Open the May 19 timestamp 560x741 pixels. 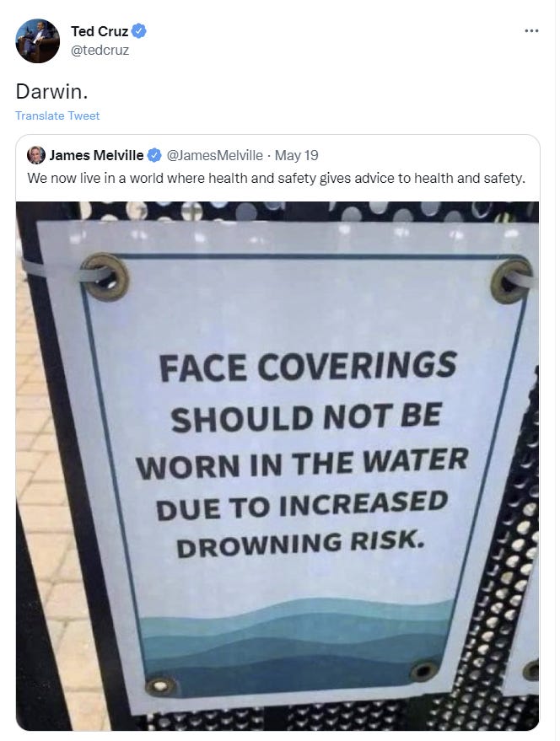[296, 155]
